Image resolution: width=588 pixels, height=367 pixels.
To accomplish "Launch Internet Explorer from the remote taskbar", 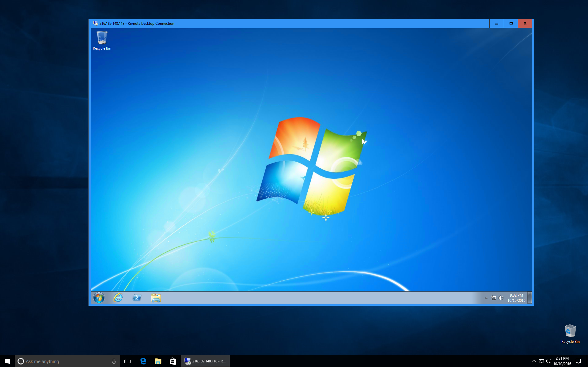I will pos(118,298).
